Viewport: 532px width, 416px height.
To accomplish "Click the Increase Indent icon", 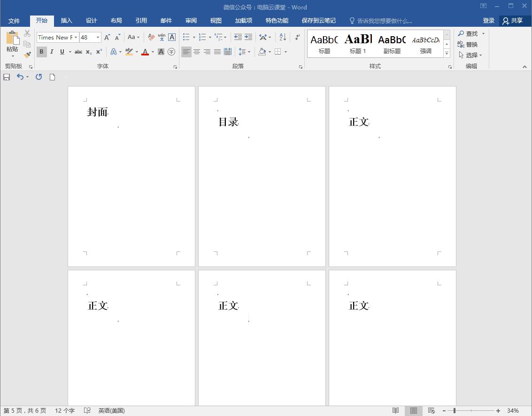I will [247, 36].
